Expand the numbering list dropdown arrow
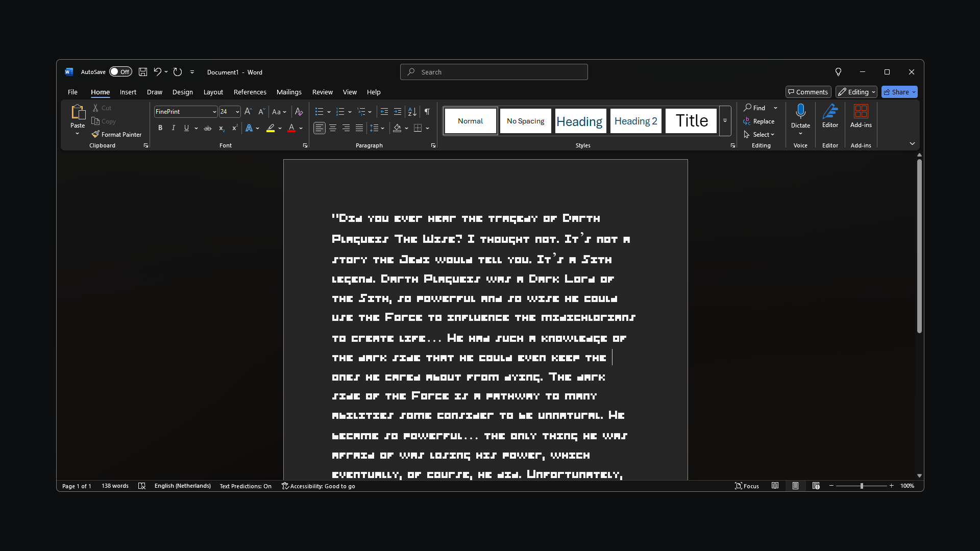This screenshot has height=551, width=980. pos(350,112)
